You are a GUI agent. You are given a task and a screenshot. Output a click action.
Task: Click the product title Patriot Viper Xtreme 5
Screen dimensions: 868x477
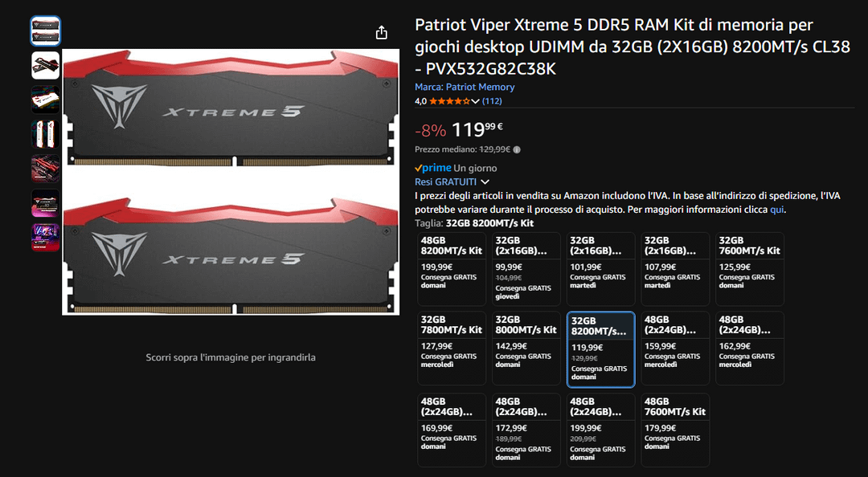[x=633, y=47]
